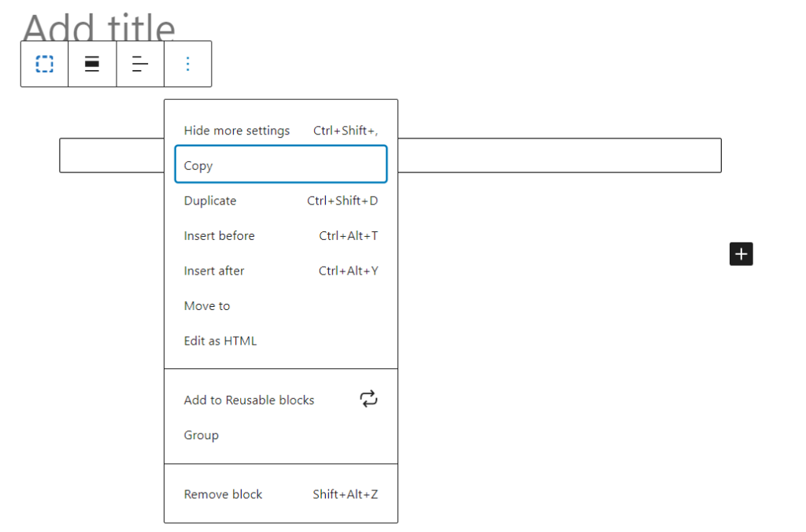Image resolution: width=806 pixels, height=532 pixels.
Task: Select Group in the block menu
Action: pos(201,435)
